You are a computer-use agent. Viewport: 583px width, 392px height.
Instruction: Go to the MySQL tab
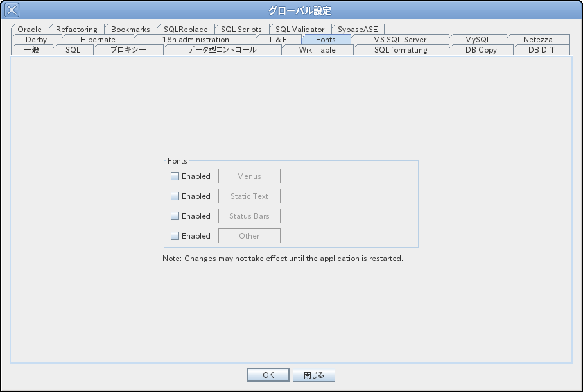tap(478, 39)
